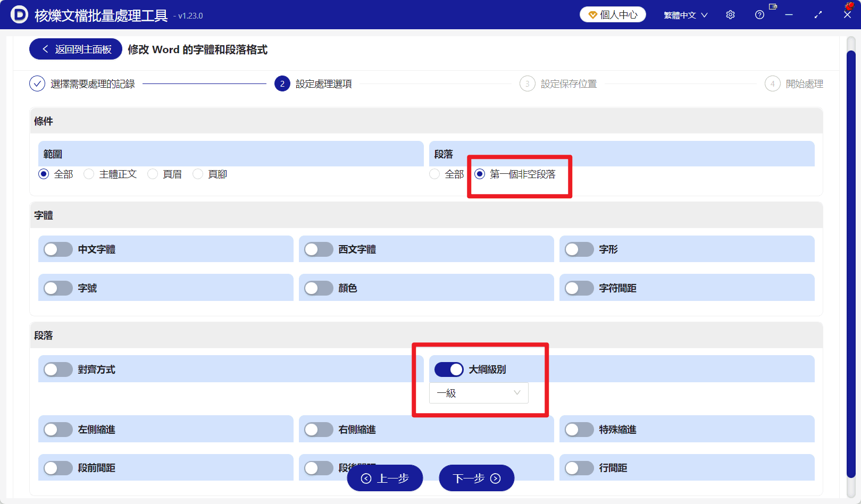Return via 返回到主面板 button
This screenshot has height=504, width=861.
(x=76, y=49)
